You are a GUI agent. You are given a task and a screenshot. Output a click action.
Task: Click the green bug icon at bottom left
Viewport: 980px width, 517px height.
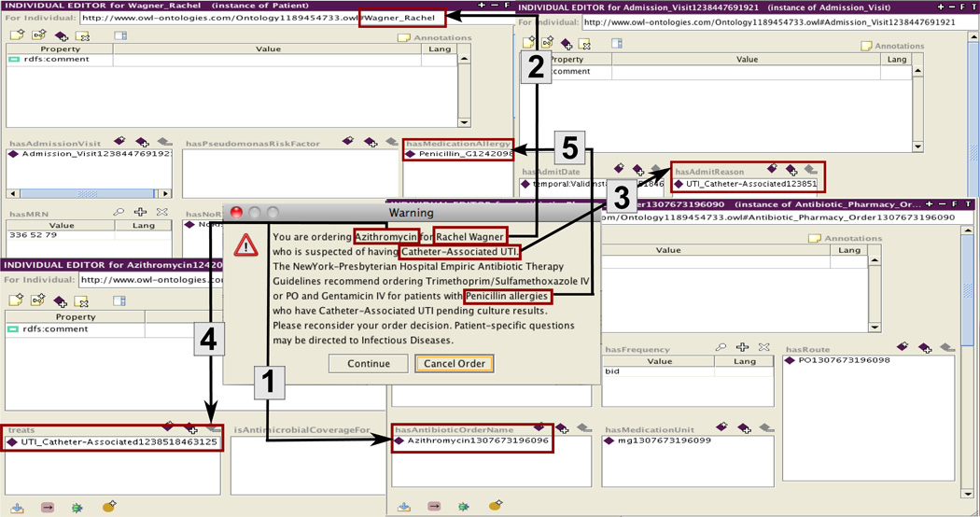pos(77,507)
